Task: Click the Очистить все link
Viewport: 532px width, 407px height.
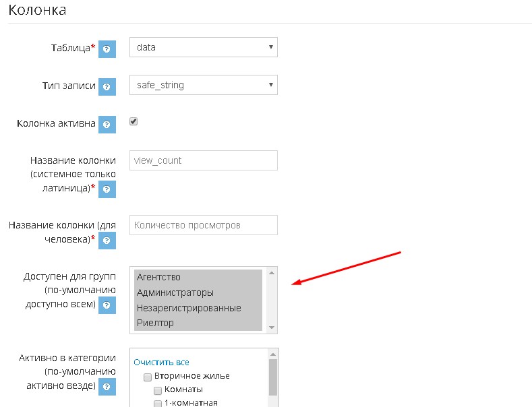Action: pyautogui.click(x=161, y=362)
